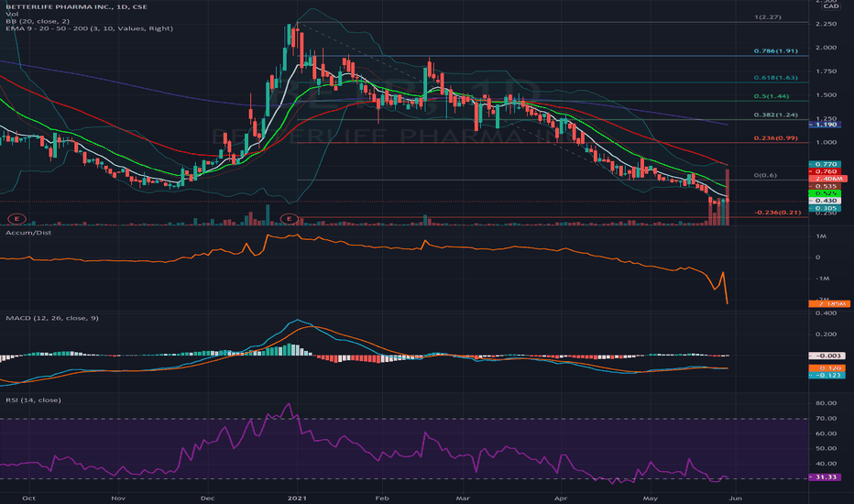Open the BB (20, close, 2) indicator legend
The width and height of the screenshot is (854, 504).
coord(38,21)
